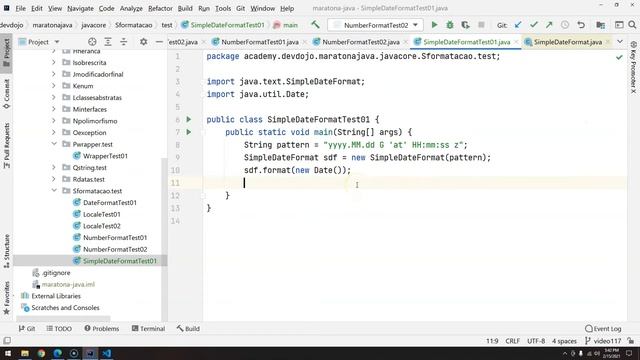640x360 pixels.
Task: Open project structure icon in toolbar
Action: [x=600, y=25]
